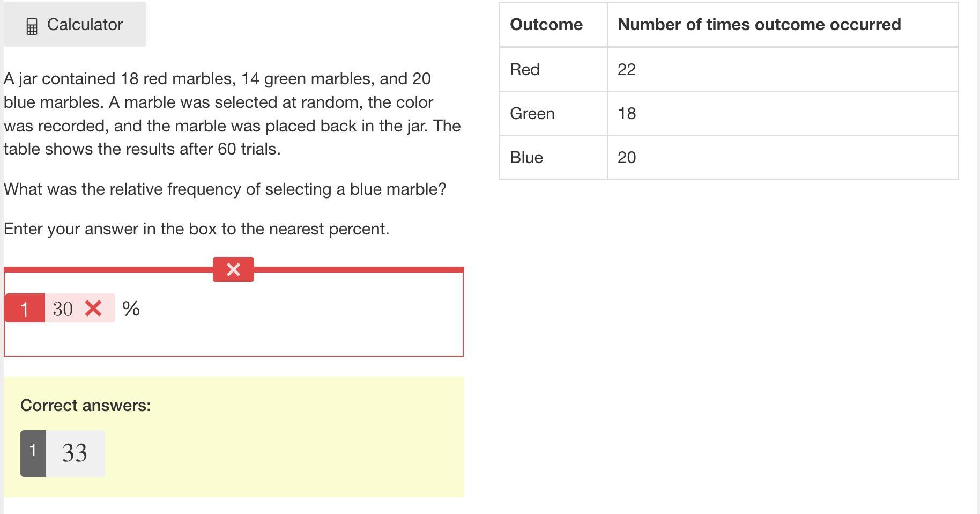The width and height of the screenshot is (980, 514).
Task: Click the relative frequency question sentence
Action: pos(225,189)
